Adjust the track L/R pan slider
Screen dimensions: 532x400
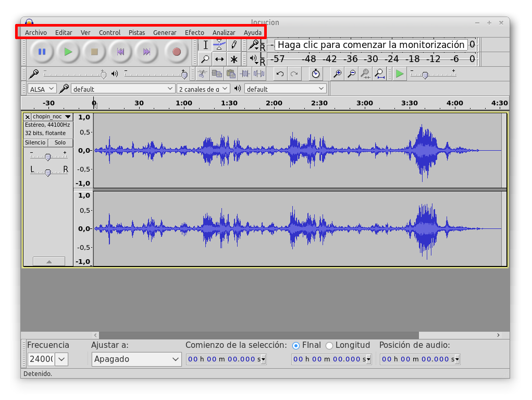[48, 173]
